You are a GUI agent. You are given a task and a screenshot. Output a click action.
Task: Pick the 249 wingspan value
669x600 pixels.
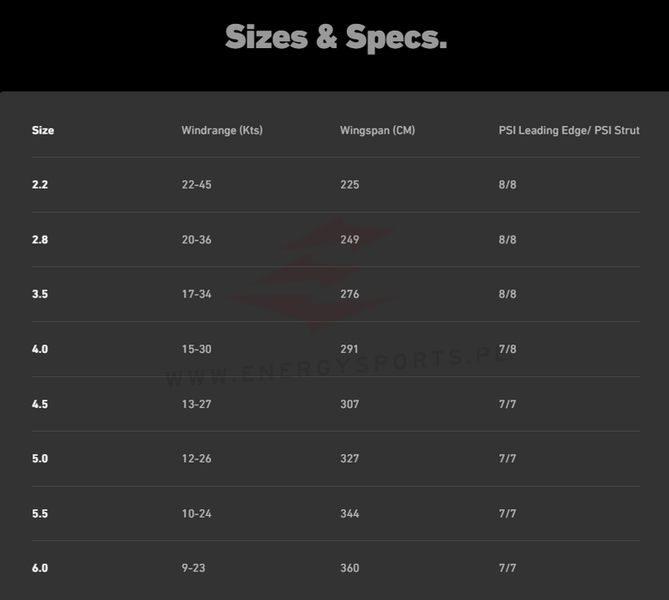350,240
